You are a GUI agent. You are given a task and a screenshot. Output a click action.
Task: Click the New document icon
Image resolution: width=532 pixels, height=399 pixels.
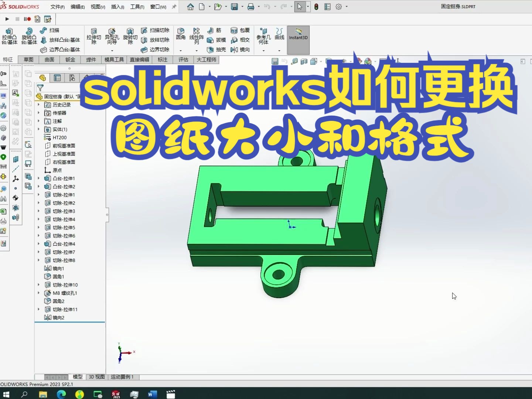pyautogui.click(x=202, y=7)
